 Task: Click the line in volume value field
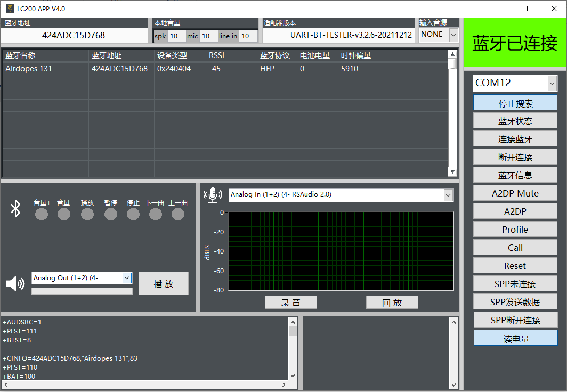coord(248,36)
